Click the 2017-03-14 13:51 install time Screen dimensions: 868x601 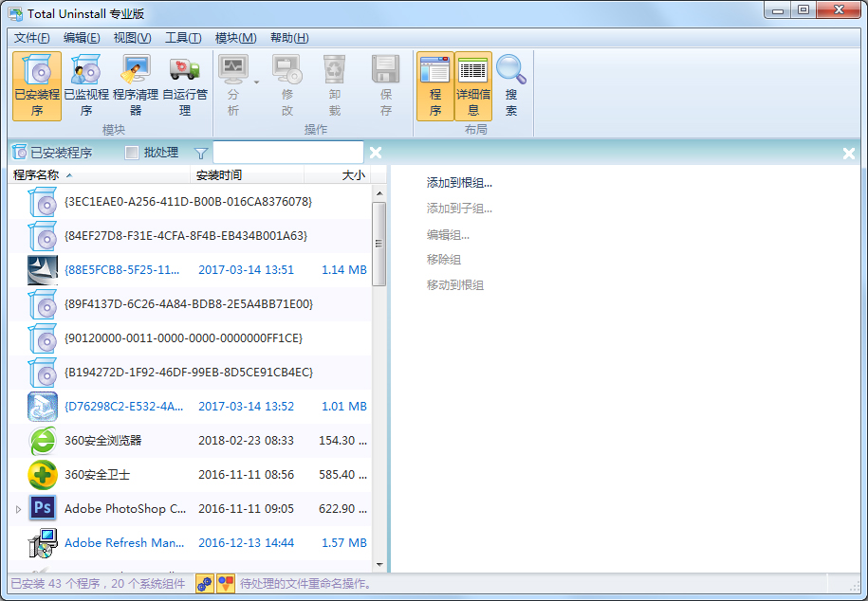pos(247,270)
